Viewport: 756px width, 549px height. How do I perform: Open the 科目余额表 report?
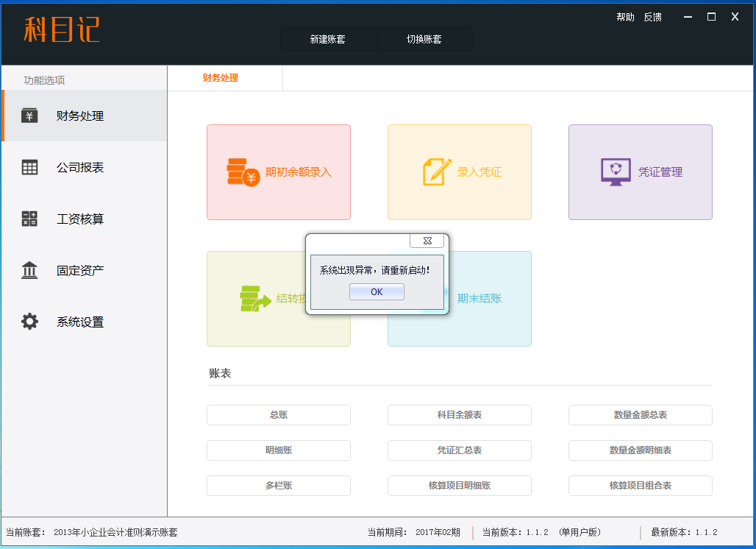(459, 415)
